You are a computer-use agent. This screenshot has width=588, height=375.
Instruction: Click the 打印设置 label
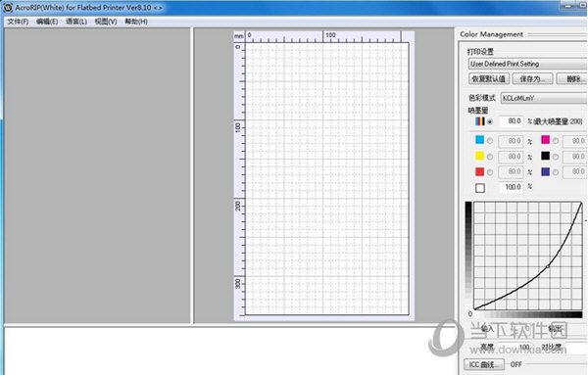coord(480,52)
